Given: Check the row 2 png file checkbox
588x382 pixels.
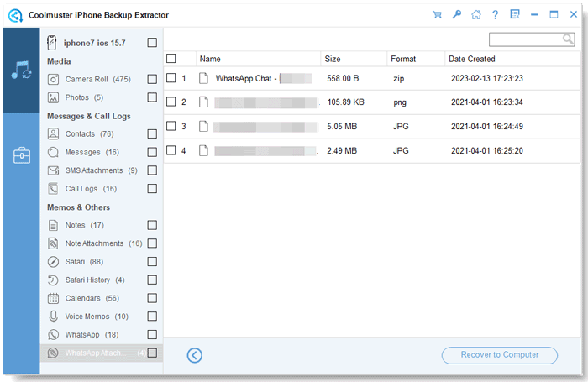Looking at the screenshot, I should tap(171, 102).
